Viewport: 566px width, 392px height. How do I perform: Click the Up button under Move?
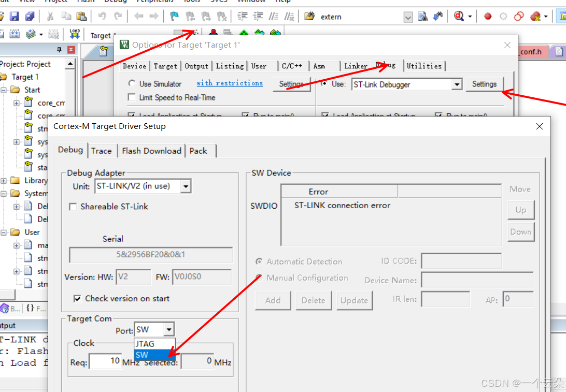coord(521,210)
